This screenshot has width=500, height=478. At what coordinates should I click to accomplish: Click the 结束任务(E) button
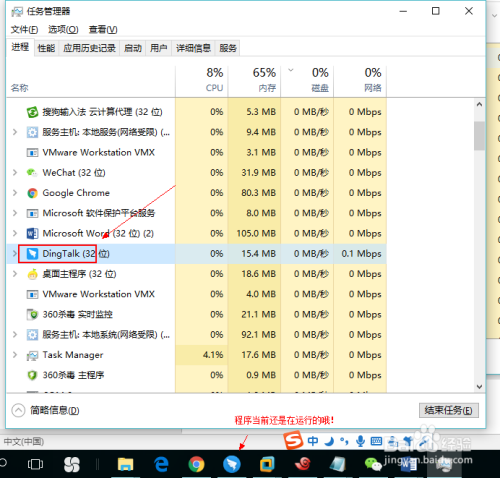449,410
